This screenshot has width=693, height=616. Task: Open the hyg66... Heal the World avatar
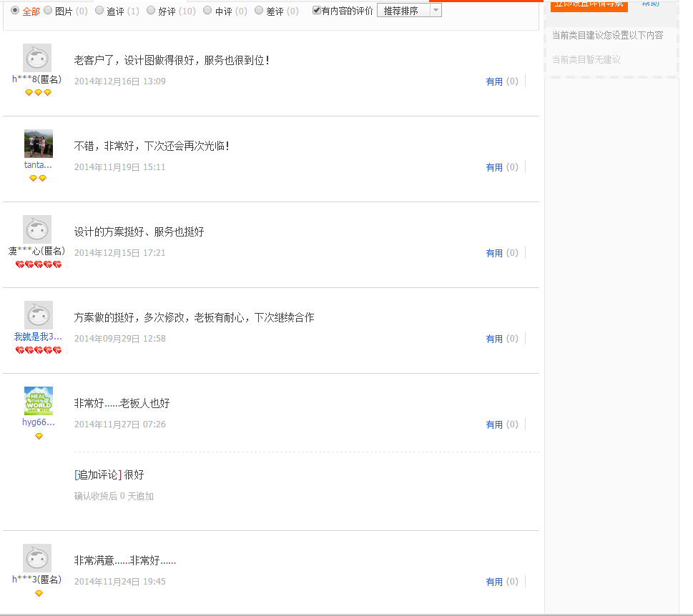pos(39,401)
